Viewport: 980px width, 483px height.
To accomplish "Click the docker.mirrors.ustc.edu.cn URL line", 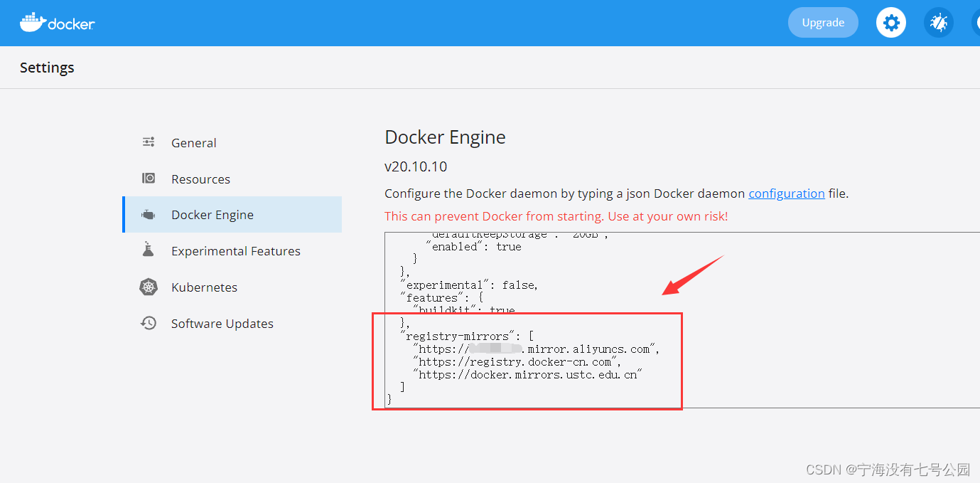I will pyautogui.click(x=527, y=374).
